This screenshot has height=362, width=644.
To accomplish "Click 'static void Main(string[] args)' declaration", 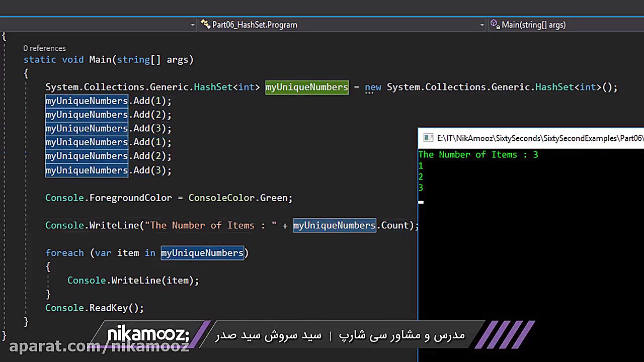I will pyautogui.click(x=108, y=60).
